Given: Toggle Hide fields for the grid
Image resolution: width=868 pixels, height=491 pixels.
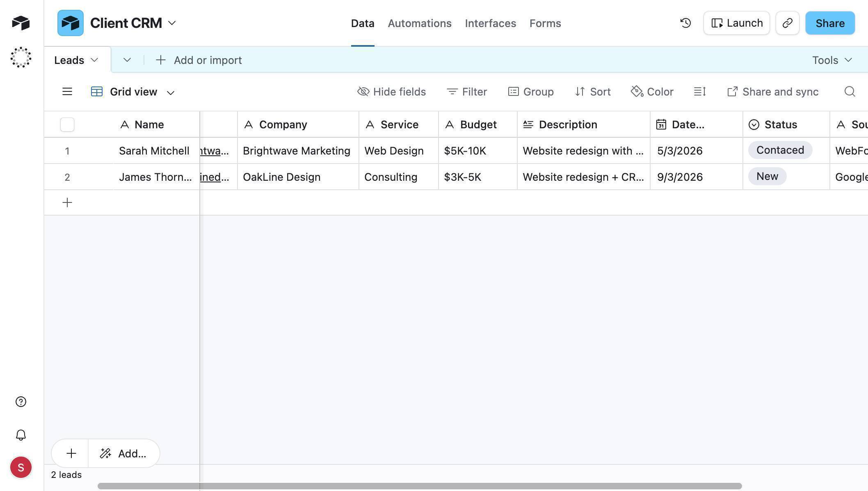Looking at the screenshot, I should point(391,91).
